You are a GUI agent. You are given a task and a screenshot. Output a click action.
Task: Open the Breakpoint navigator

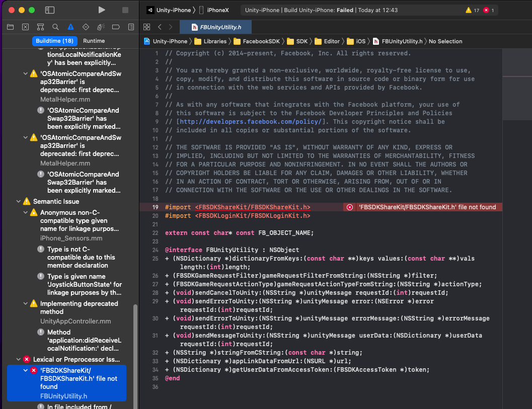[116, 27]
